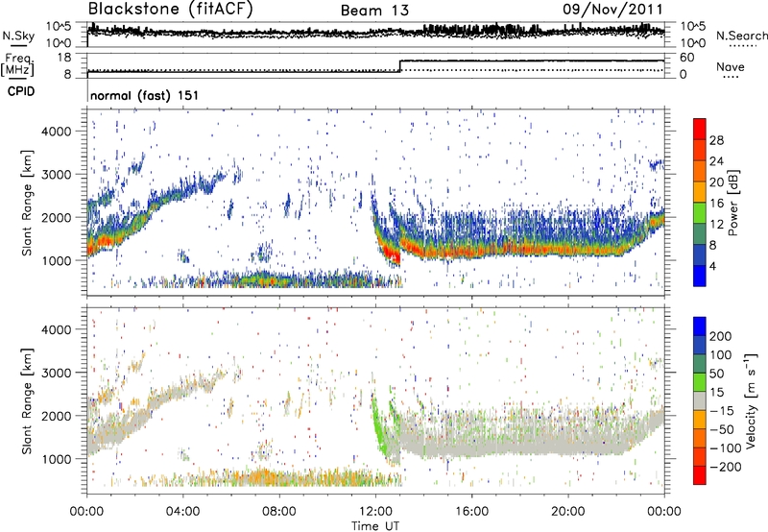Screen dimensions: 768x532
Task: Click the red high-power echo patch near 12:45
Action: pos(392,254)
